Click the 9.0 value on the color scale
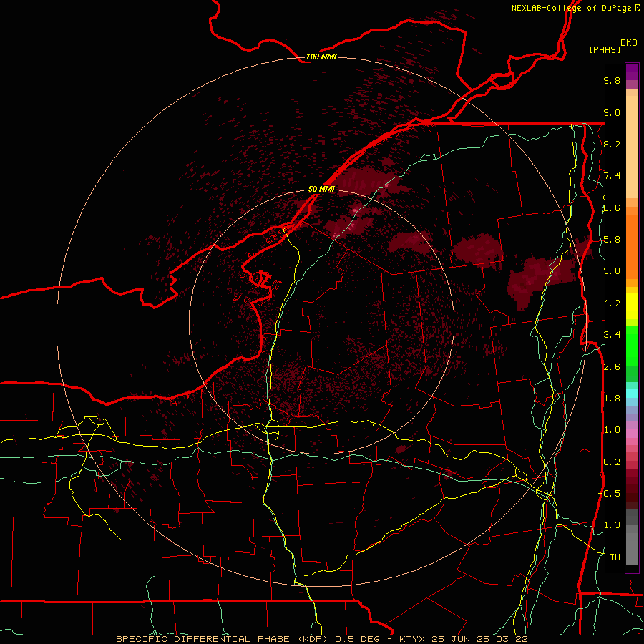Image resolution: width=644 pixels, height=644 pixels. [x=612, y=112]
